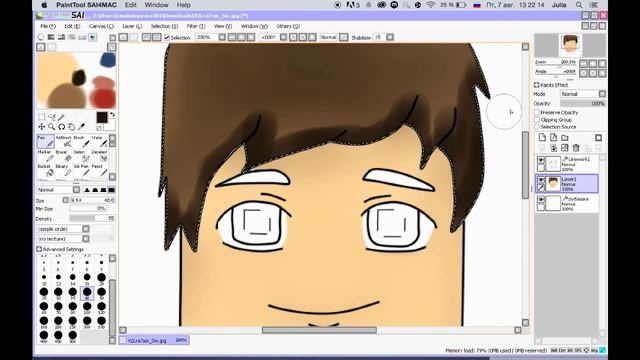This screenshot has height=360, width=640.
Task: Select the Marker tool
Action: click(45, 156)
